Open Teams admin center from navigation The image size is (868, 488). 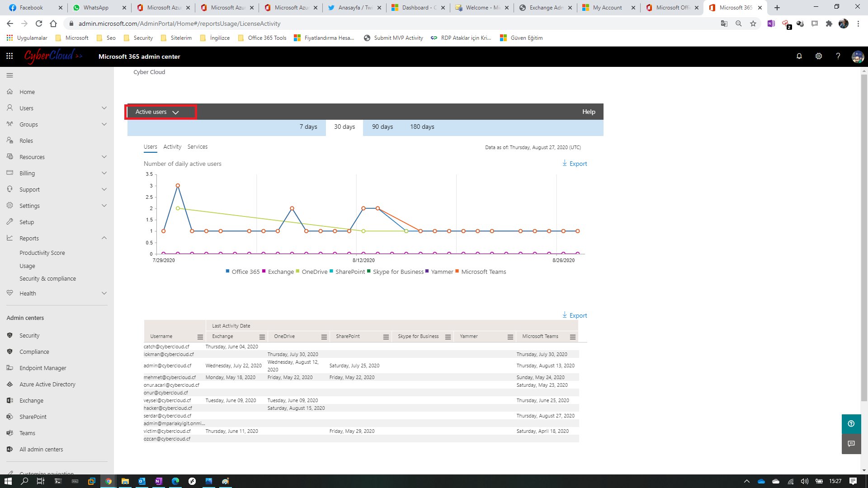click(x=27, y=433)
